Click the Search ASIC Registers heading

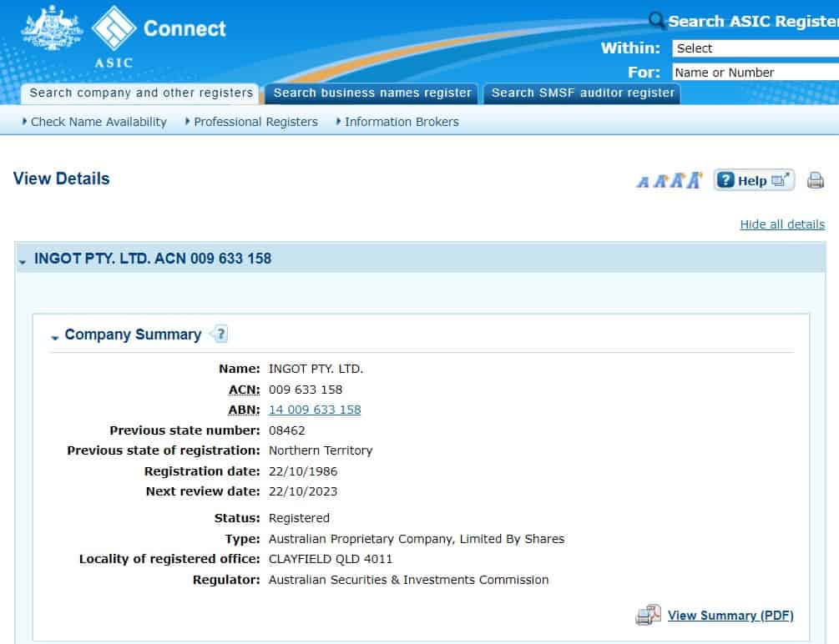pos(753,21)
